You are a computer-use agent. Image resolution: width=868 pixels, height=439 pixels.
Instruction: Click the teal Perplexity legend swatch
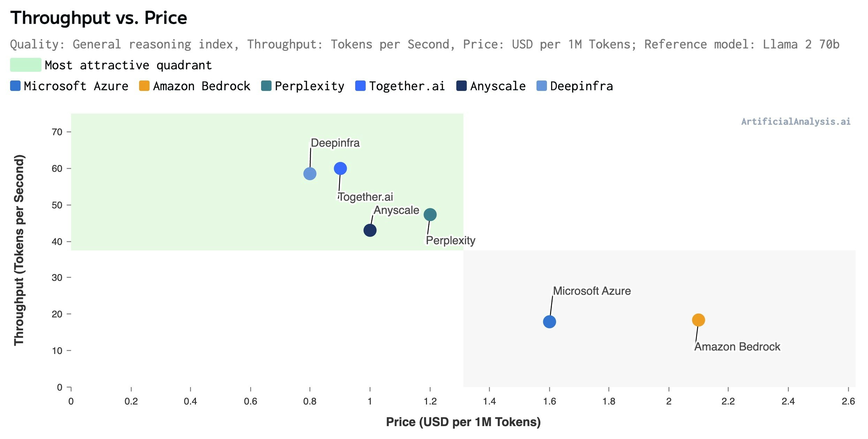[266, 86]
